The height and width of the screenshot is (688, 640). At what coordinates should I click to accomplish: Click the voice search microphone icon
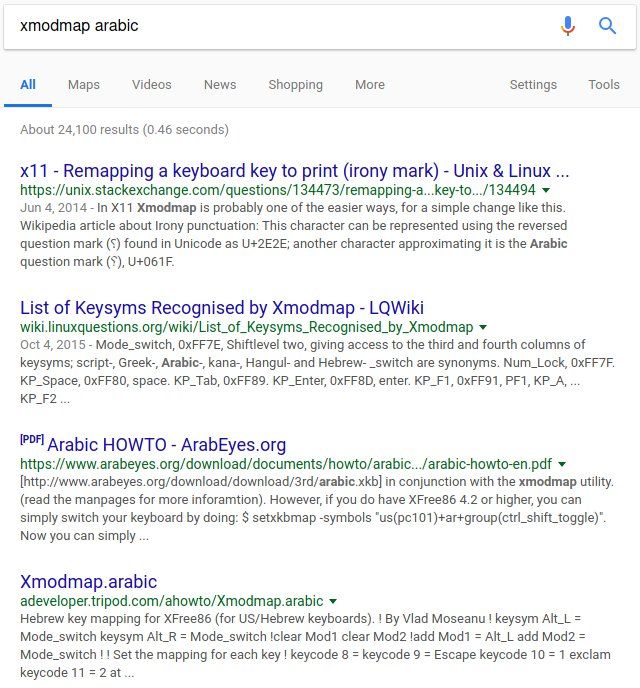tap(568, 25)
